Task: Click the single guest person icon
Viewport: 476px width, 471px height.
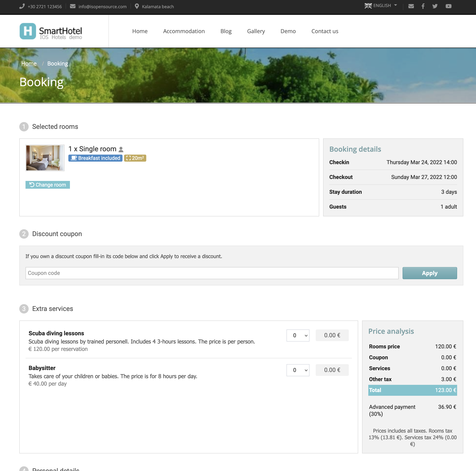Action: tap(121, 150)
